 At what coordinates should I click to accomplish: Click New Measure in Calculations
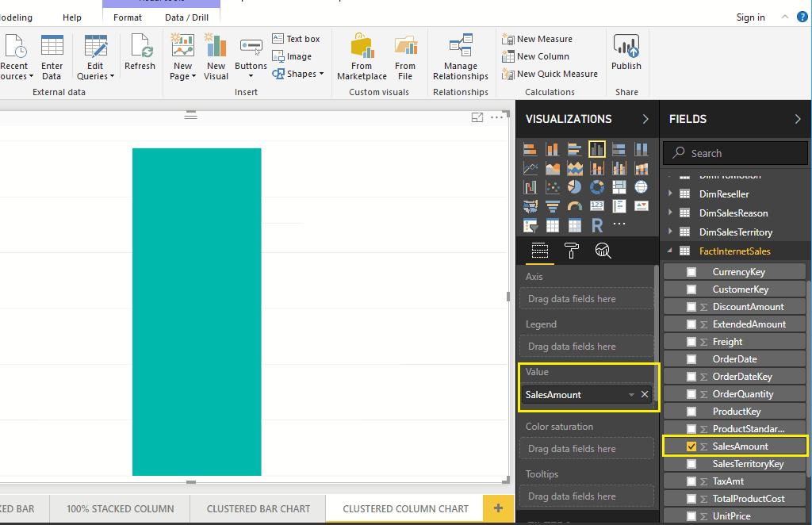point(543,39)
